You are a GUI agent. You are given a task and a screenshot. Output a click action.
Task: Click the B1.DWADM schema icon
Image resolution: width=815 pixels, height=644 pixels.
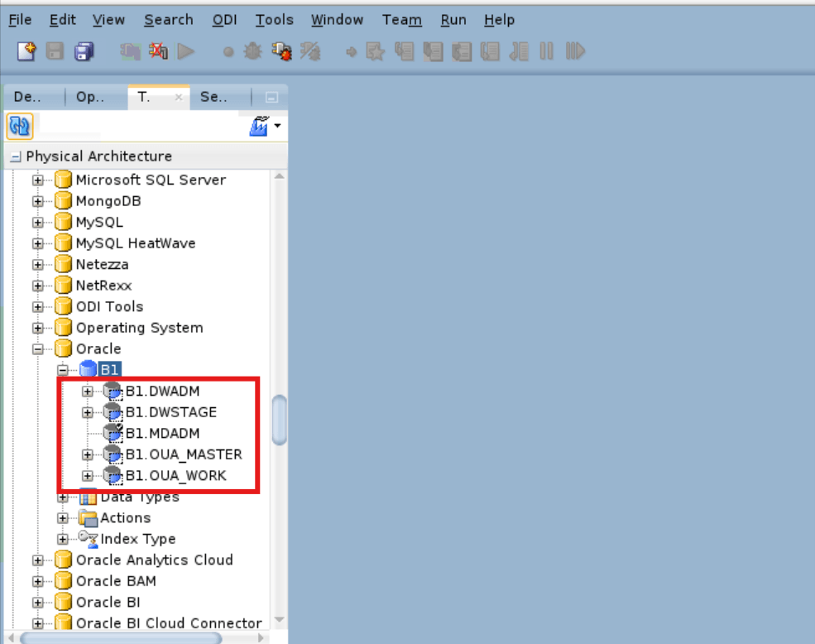113,391
